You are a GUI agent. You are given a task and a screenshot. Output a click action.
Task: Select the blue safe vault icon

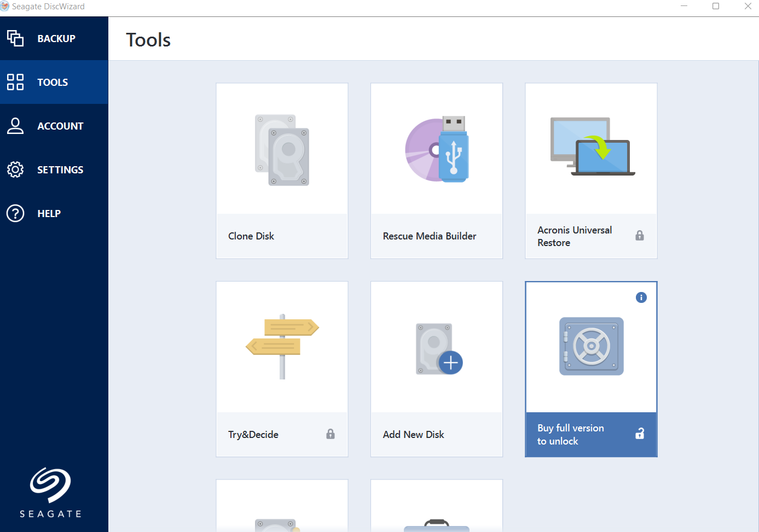[591, 346]
